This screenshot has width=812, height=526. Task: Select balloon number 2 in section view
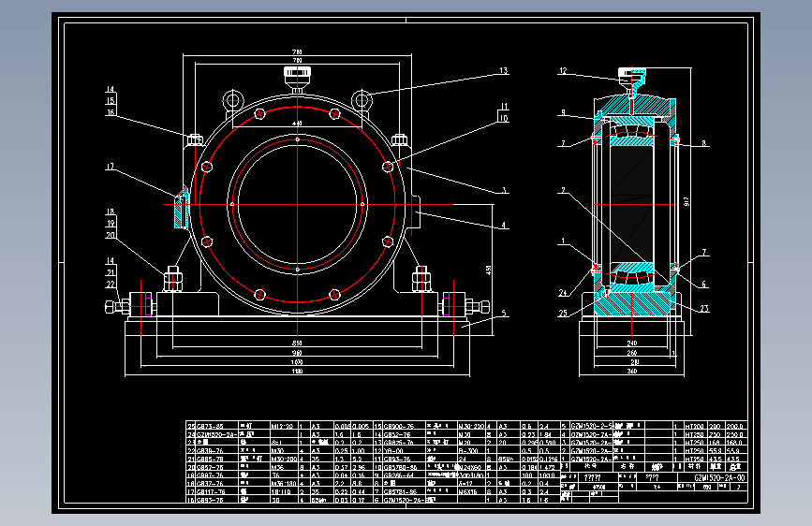[x=563, y=191]
